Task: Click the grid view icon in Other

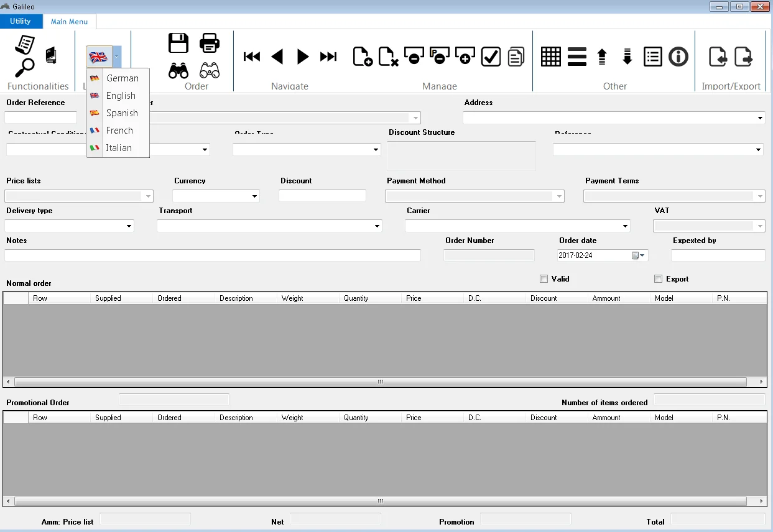Action: 550,57
